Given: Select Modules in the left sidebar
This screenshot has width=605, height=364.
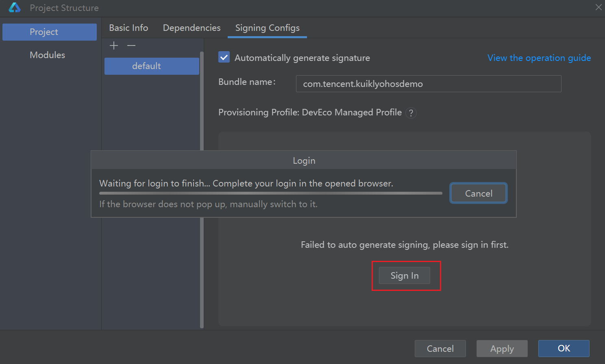Looking at the screenshot, I should [48, 55].
